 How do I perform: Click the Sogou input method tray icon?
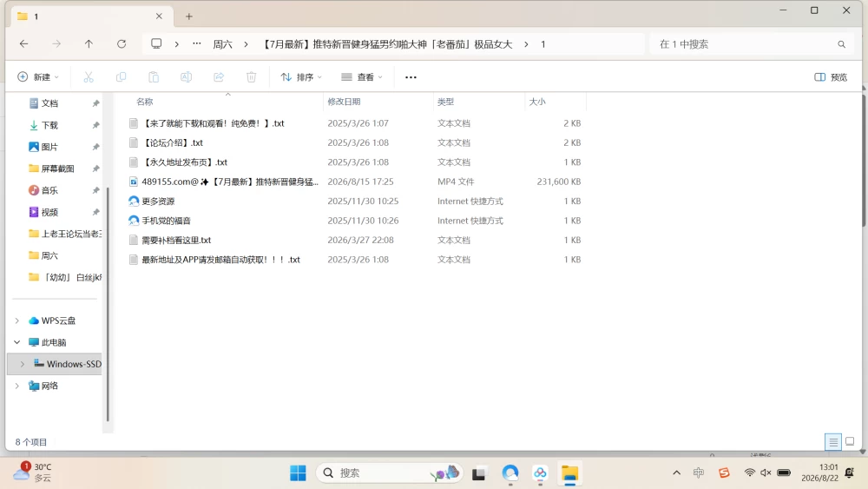(724, 472)
